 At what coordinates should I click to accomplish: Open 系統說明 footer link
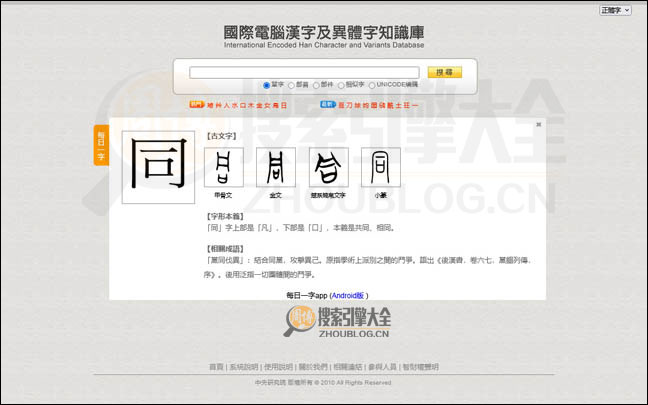click(244, 367)
